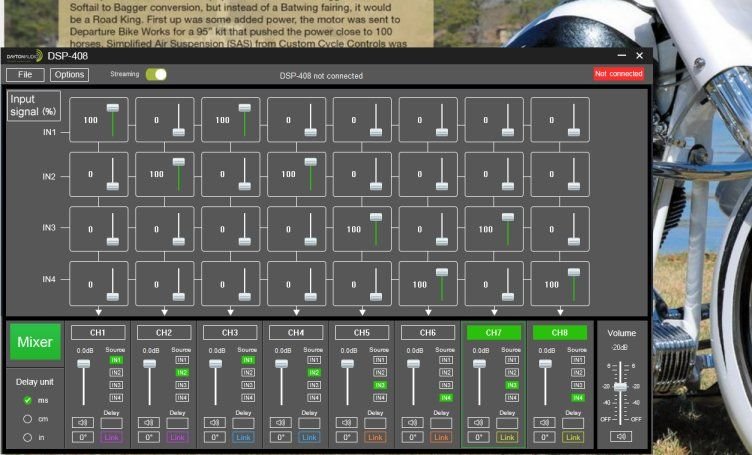The image size is (752, 455).
Task: Click the Dayton Audio logo in title bar
Action: 24,56
